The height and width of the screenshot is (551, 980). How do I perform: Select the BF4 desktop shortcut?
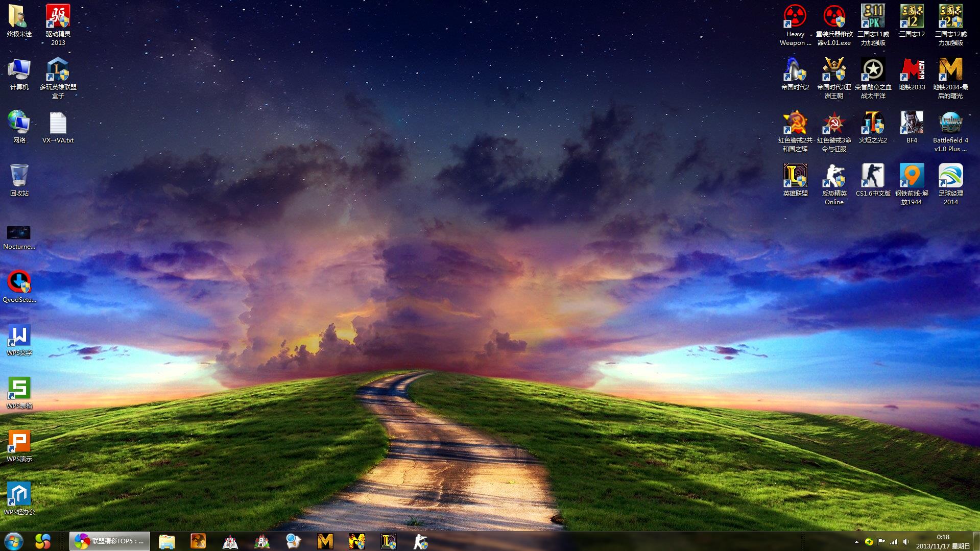coord(912,127)
